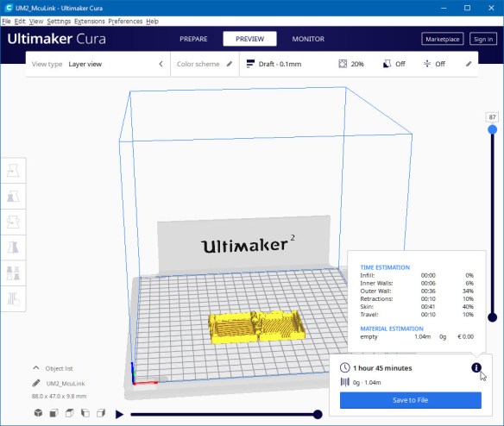The height and width of the screenshot is (426, 504).
Task: Open the Extensions menu
Action: (x=90, y=22)
